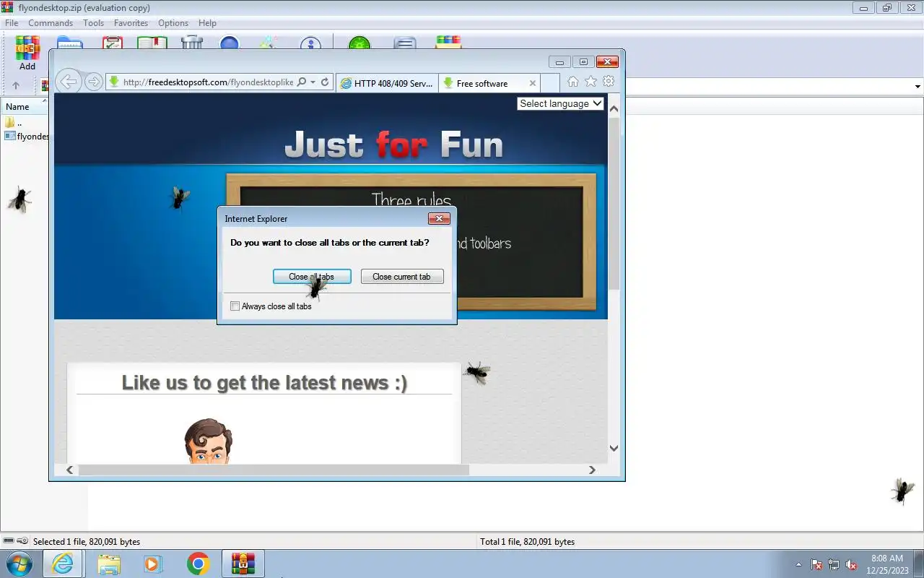
Task: Open the Favorites star in Internet Explorer
Action: [590, 82]
